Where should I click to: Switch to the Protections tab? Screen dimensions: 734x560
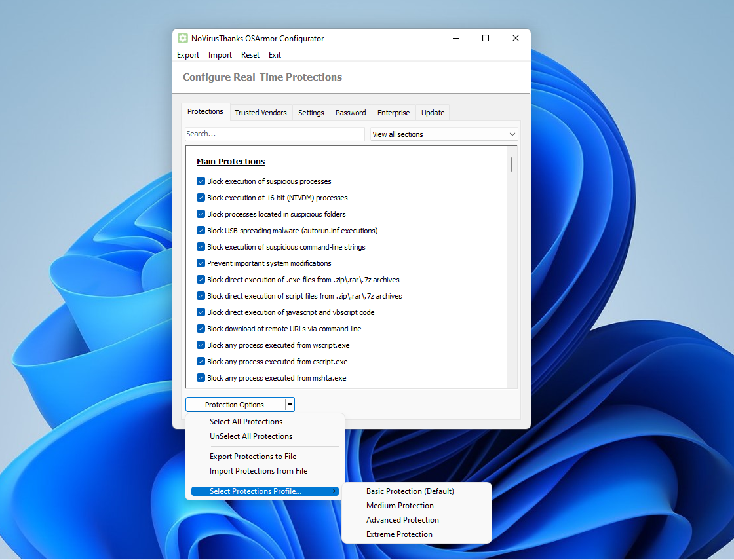pos(205,111)
